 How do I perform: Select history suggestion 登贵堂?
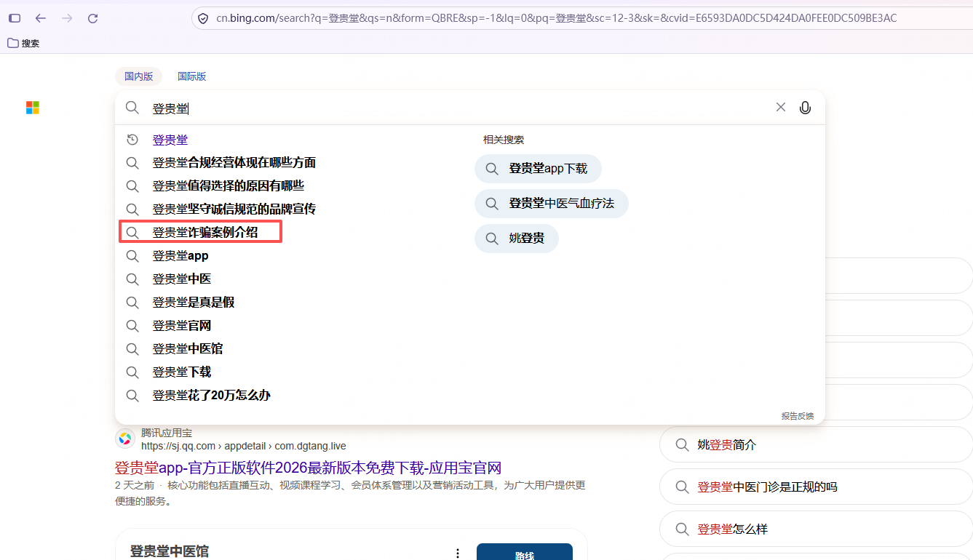coord(170,140)
